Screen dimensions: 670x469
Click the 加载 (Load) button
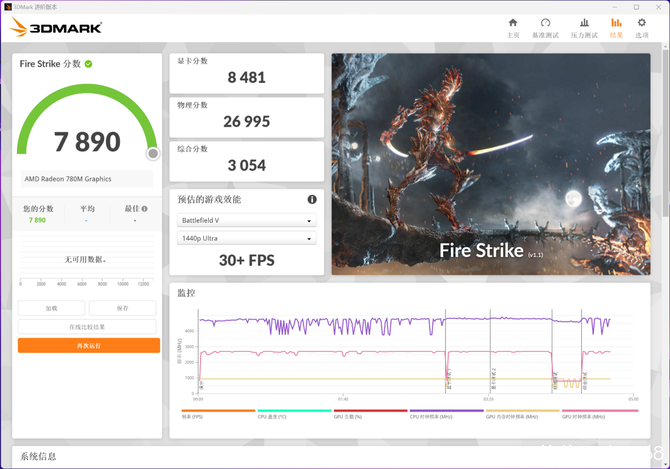point(51,309)
